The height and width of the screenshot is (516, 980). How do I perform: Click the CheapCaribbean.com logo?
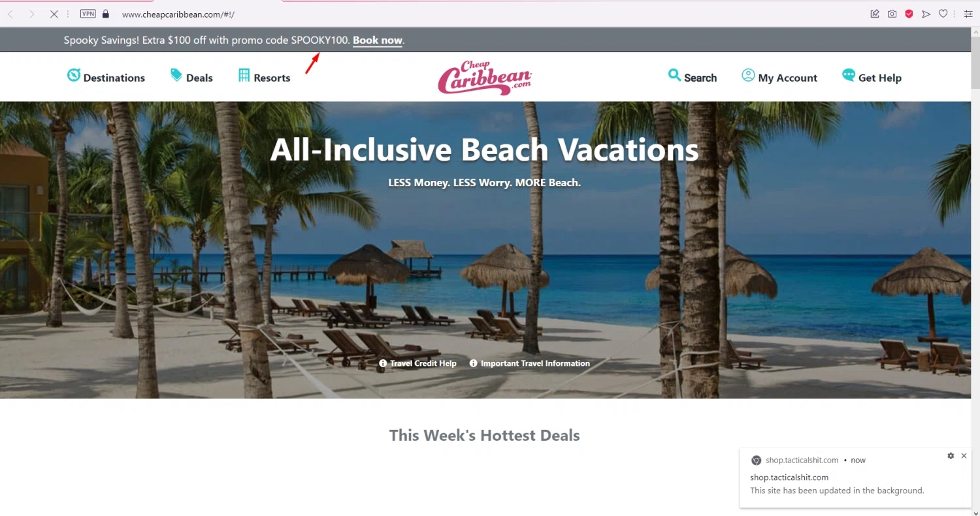coord(485,78)
